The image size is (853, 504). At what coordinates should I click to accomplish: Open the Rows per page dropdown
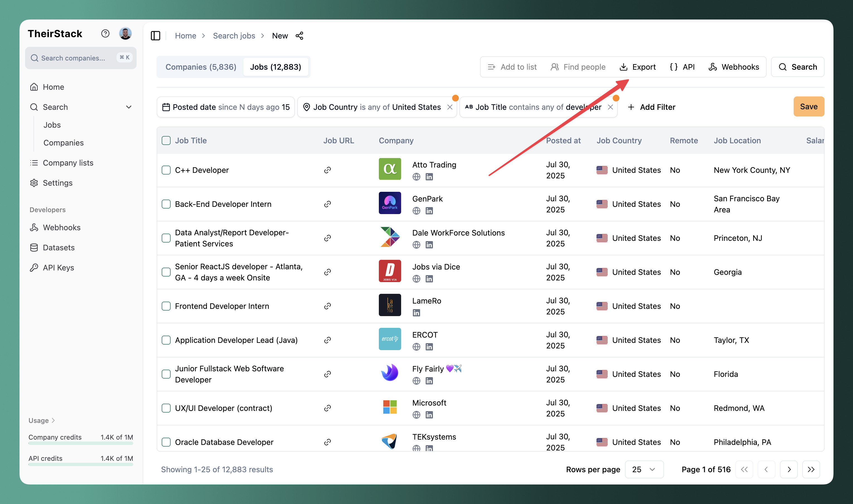click(x=644, y=469)
